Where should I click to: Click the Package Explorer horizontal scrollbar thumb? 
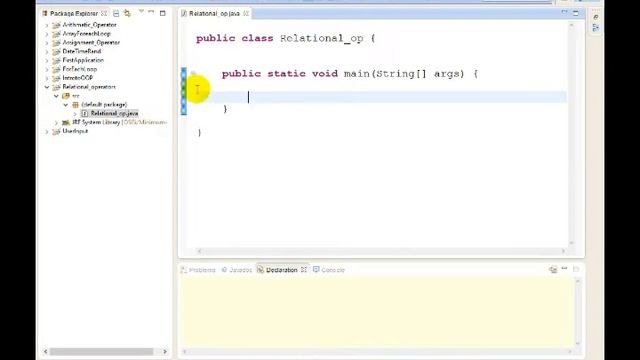click(101, 351)
